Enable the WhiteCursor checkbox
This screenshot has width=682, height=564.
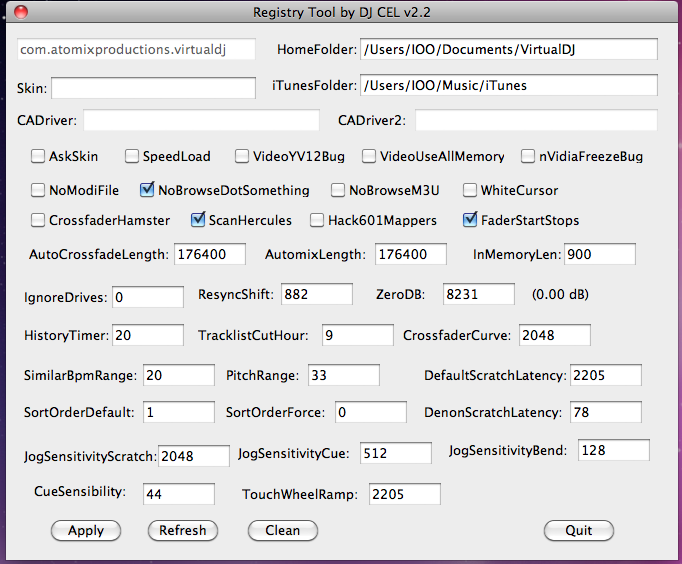pos(470,190)
